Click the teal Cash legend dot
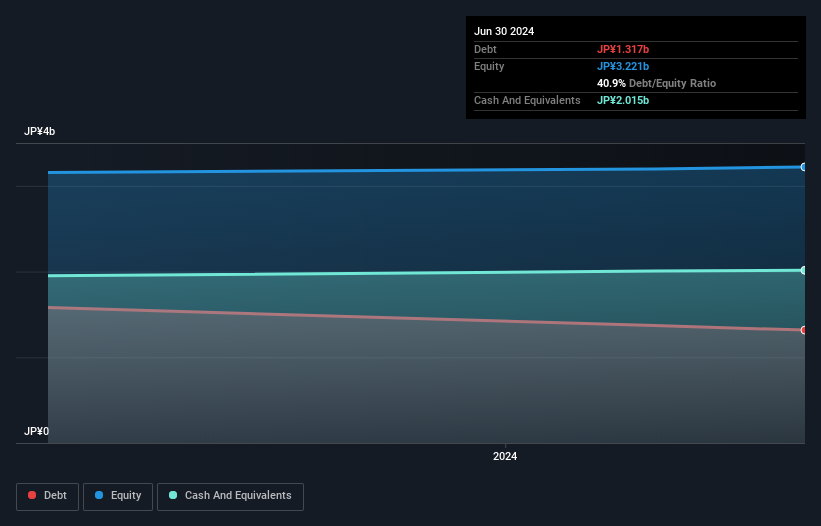 (x=173, y=495)
